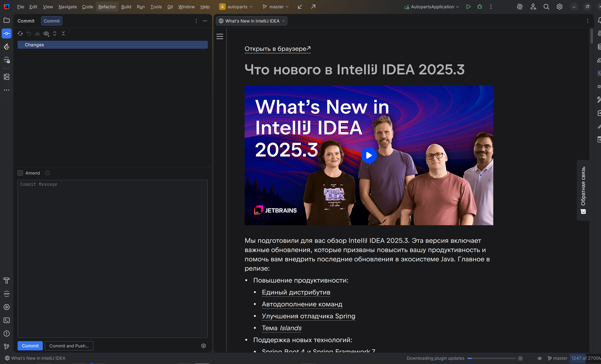The width and height of the screenshot is (601, 364).
Task: Open the Открыть в браузере link
Action: click(277, 49)
